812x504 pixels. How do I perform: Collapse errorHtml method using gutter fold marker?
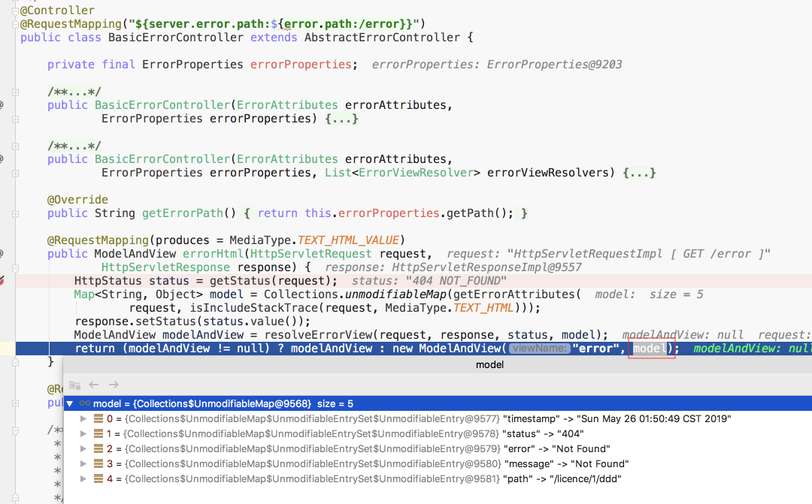[16, 268]
